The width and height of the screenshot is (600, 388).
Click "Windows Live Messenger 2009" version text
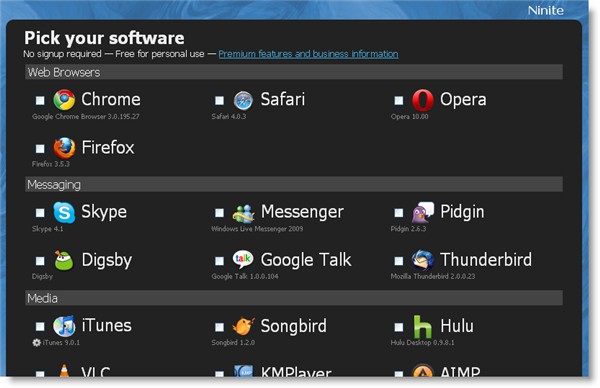(257, 229)
